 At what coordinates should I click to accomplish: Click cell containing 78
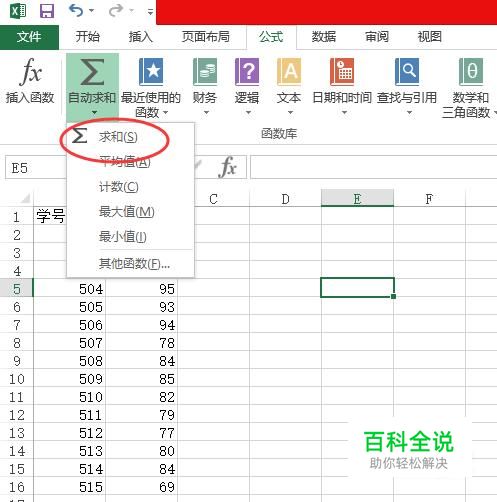tap(141, 343)
